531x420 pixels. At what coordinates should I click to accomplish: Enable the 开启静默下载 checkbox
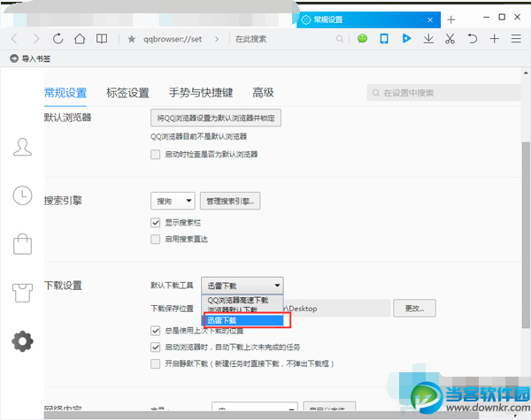(156, 363)
